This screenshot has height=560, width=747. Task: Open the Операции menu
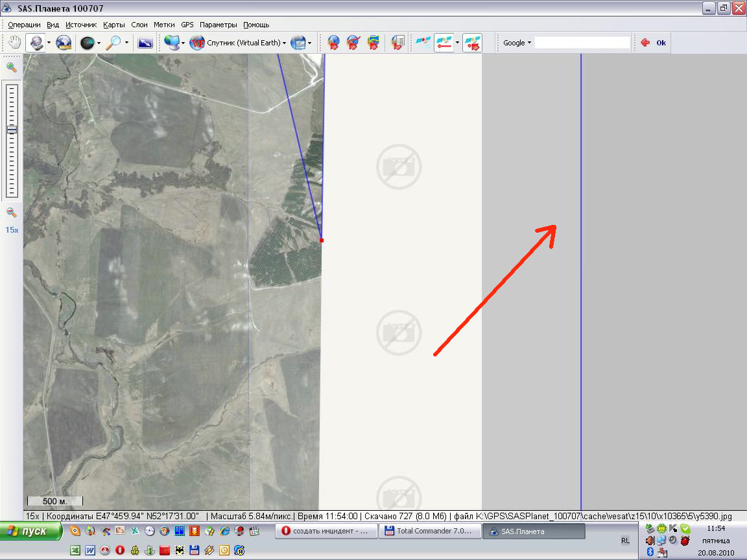tap(24, 25)
